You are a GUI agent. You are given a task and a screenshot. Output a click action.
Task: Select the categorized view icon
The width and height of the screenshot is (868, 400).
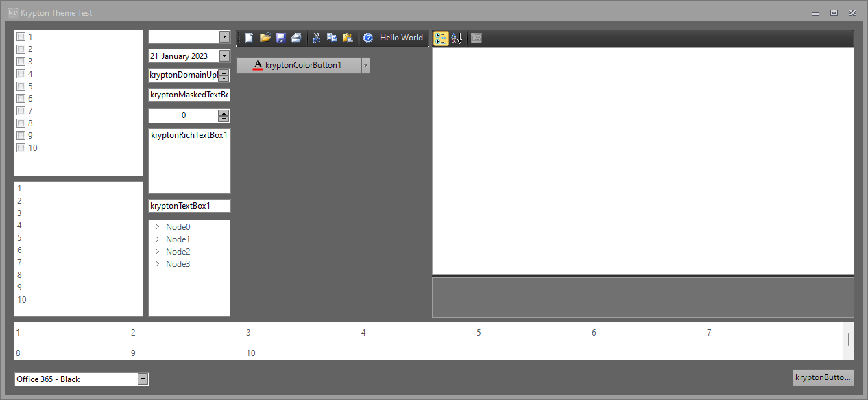tap(441, 38)
